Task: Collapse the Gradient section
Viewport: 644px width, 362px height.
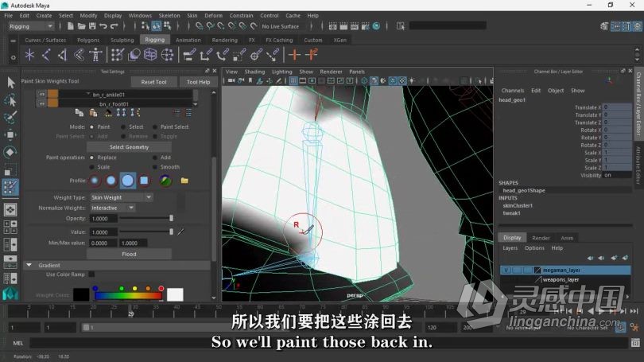Action: pyautogui.click(x=29, y=266)
